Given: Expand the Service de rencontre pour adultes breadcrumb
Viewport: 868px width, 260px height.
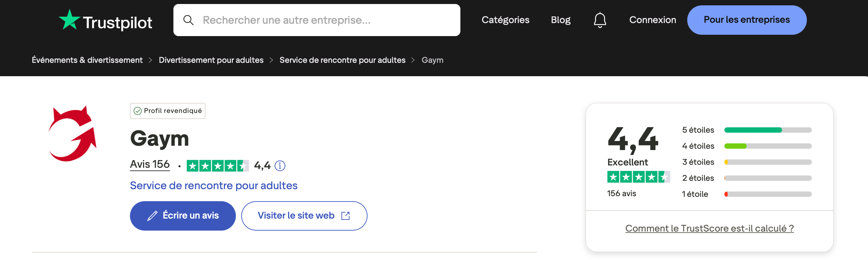Looking at the screenshot, I should pyautogui.click(x=342, y=60).
